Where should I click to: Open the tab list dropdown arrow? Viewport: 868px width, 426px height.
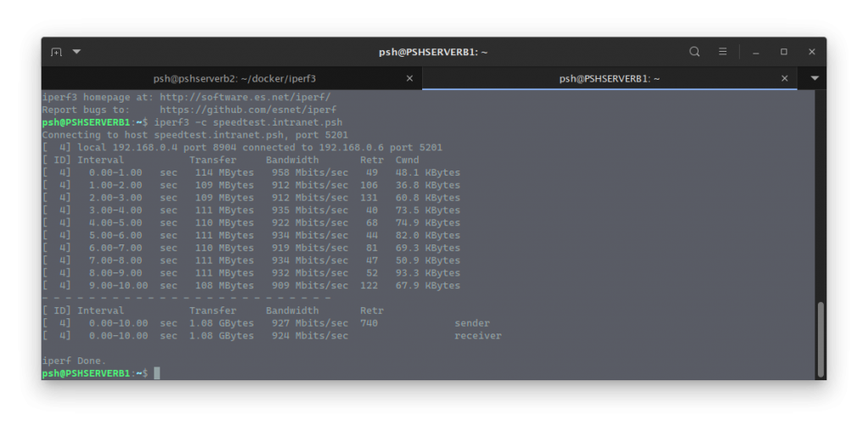tap(815, 79)
